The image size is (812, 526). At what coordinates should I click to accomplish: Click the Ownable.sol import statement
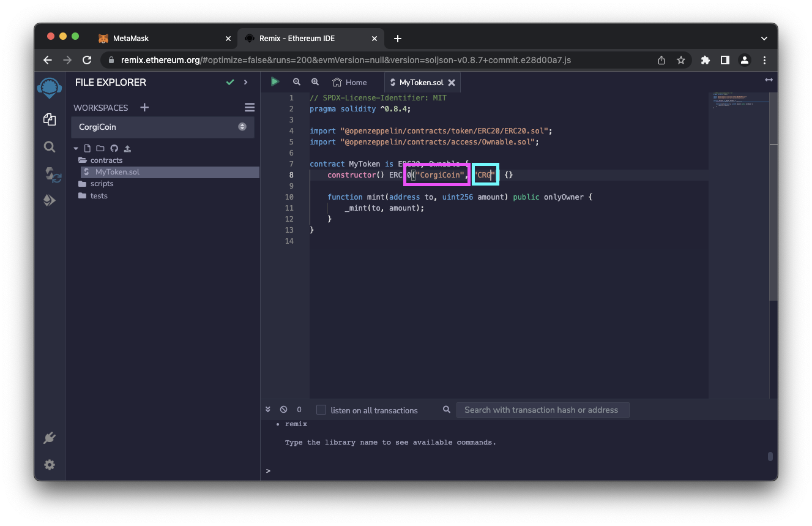click(424, 142)
